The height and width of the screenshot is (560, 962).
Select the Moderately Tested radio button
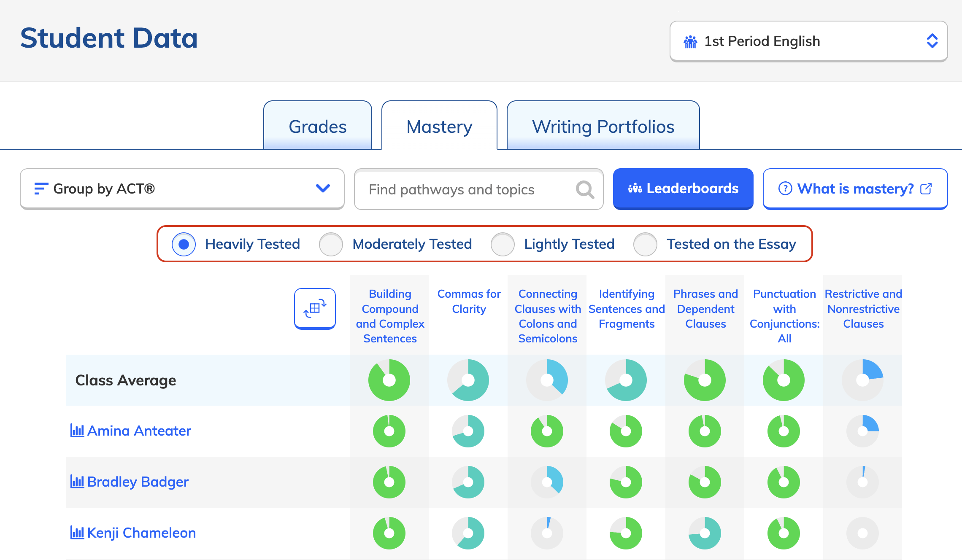(x=331, y=244)
